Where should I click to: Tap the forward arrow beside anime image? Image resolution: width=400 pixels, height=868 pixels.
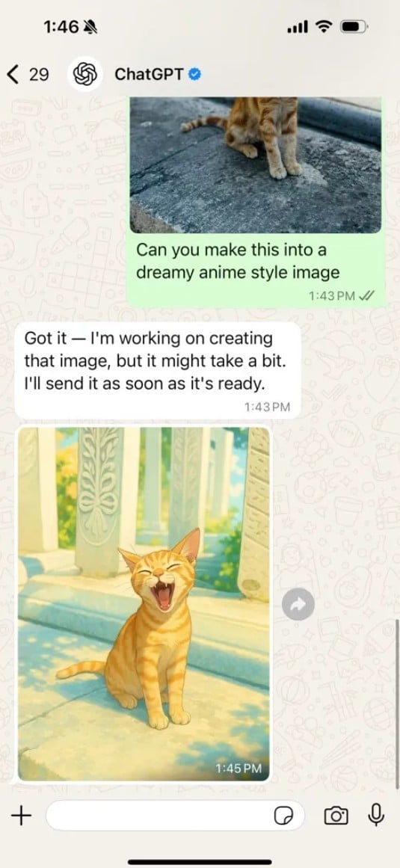tap(298, 605)
